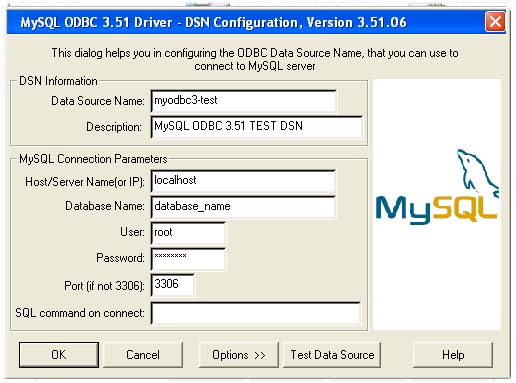Close the DSN Configuration dialog
Image resolution: width=516 pixels, height=383 pixels.
495,22
